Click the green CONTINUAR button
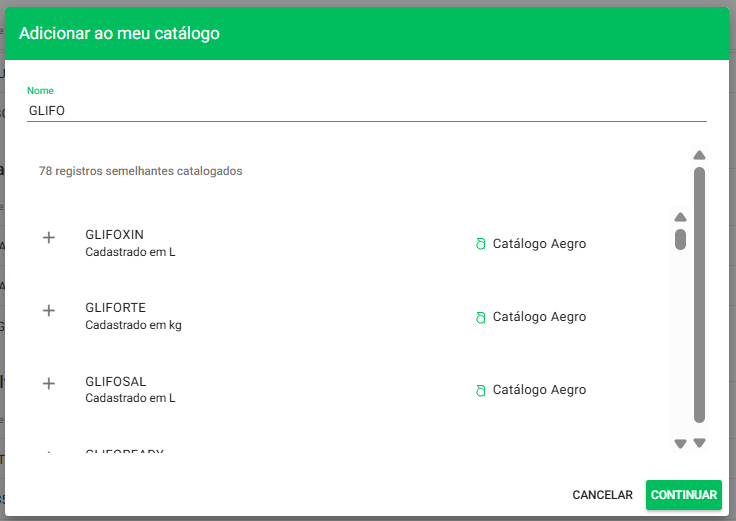This screenshot has height=521, width=736. [683, 495]
